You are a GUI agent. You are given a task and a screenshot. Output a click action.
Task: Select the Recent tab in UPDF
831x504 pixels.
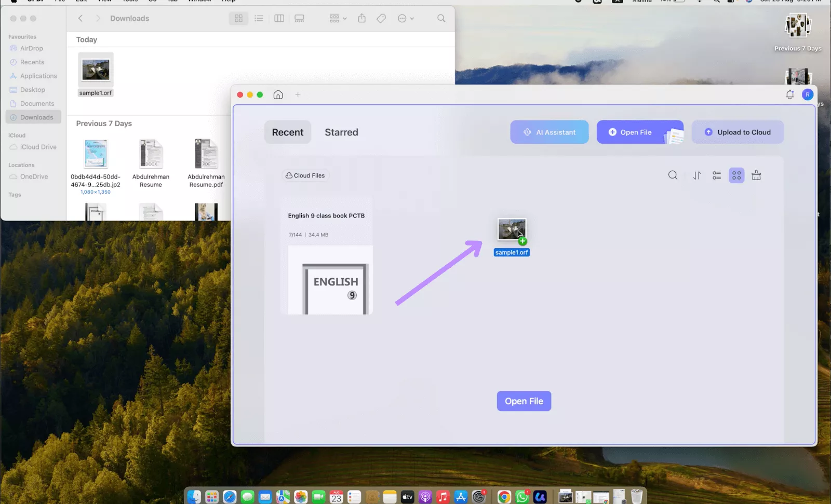click(x=287, y=132)
